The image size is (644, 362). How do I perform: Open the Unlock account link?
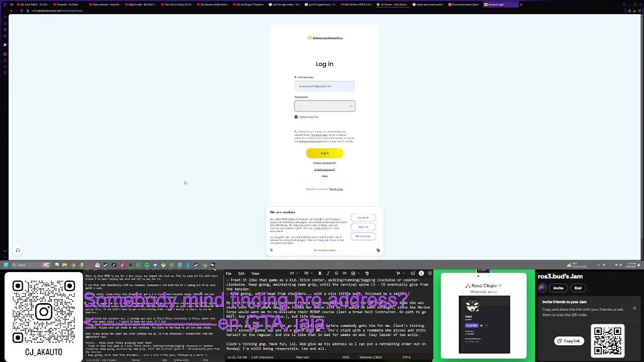pyautogui.click(x=325, y=169)
